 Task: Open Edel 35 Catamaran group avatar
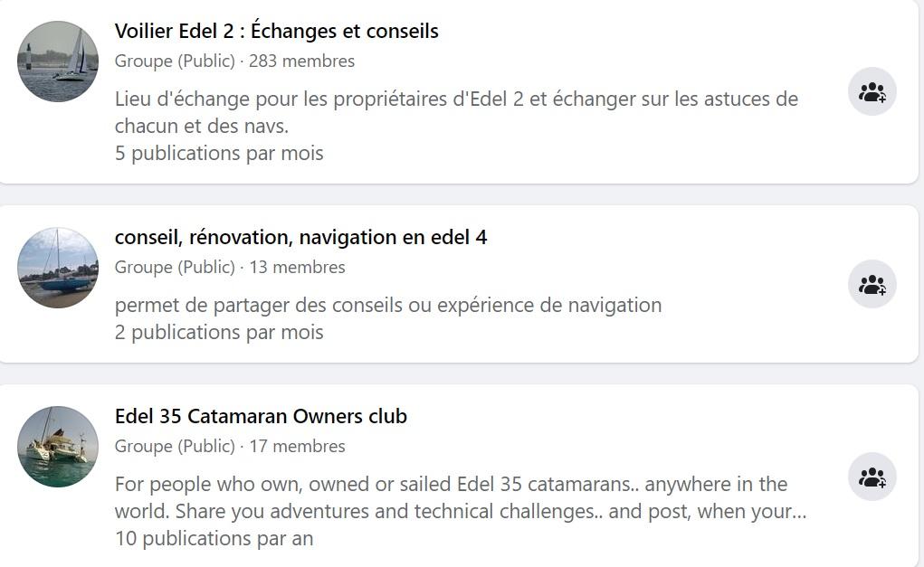58,447
